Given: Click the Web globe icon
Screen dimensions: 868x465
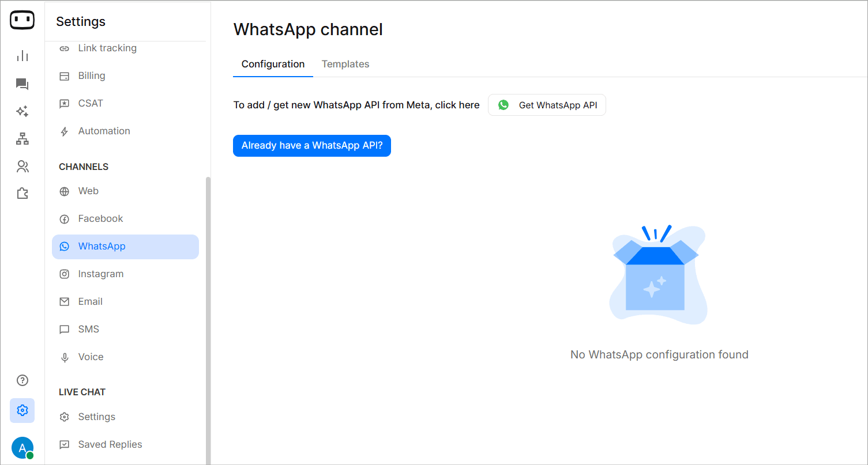Looking at the screenshot, I should (x=65, y=191).
